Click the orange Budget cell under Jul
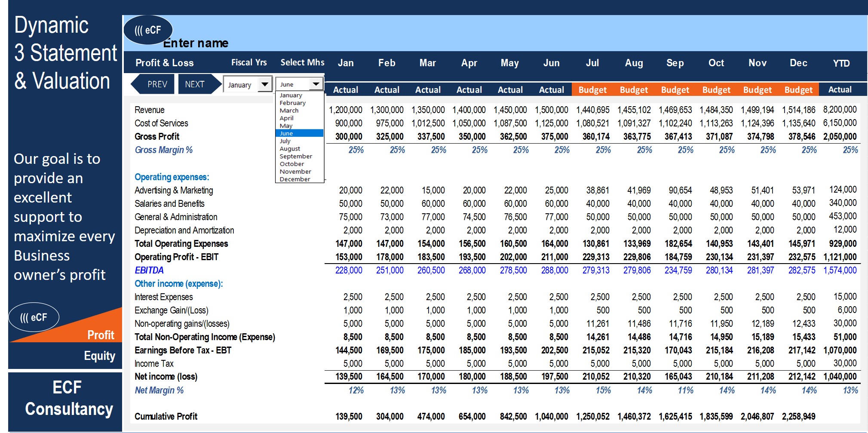 tap(592, 89)
